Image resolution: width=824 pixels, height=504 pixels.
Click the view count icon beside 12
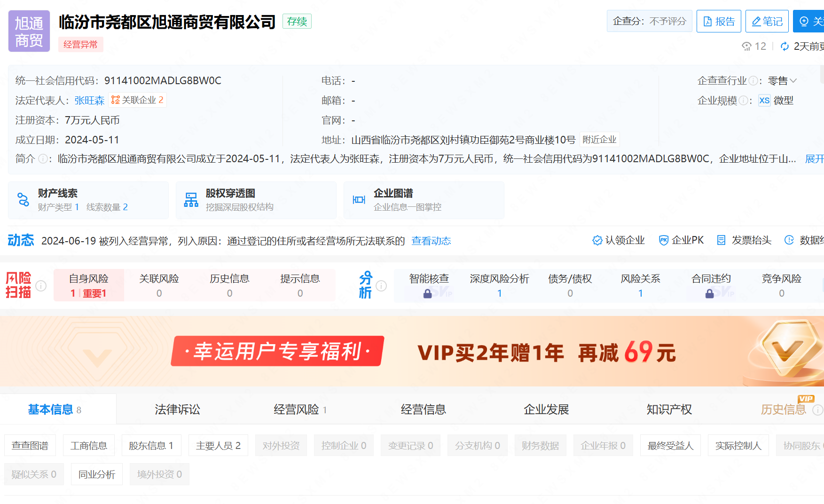click(x=746, y=46)
